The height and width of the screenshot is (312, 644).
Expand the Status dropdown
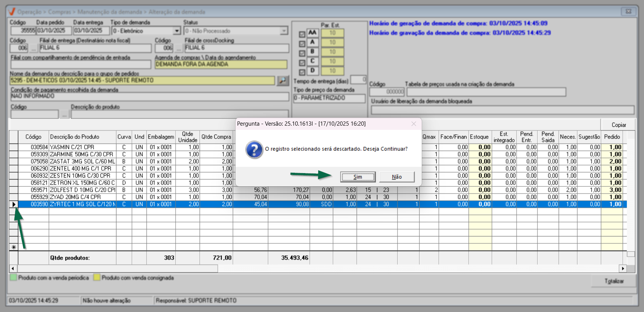click(x=284, y=31)
